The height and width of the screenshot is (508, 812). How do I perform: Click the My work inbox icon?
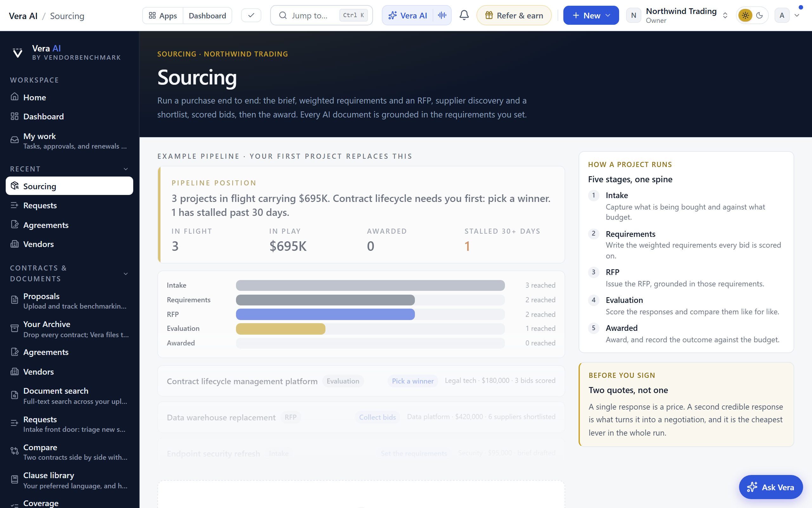tap(14, 140)
